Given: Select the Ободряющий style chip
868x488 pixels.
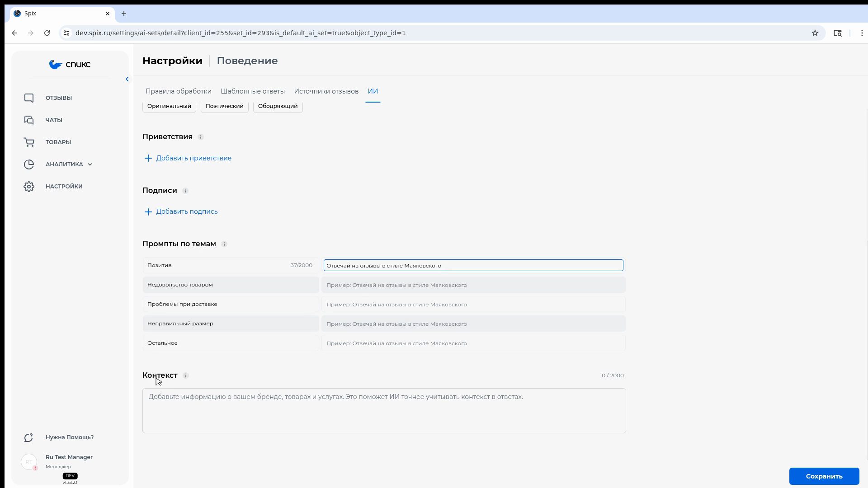Looking at the screenshot, I should point(278,106).
